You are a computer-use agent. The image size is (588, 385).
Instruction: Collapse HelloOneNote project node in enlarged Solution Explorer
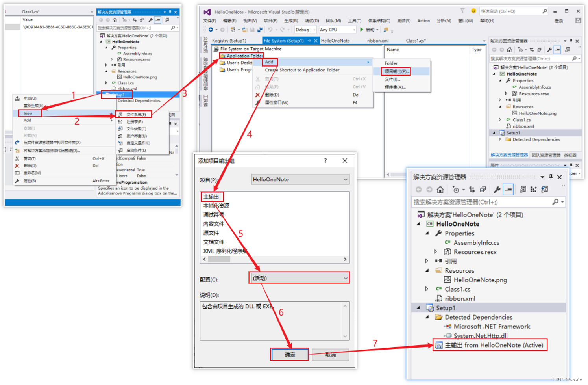[418, 224]
